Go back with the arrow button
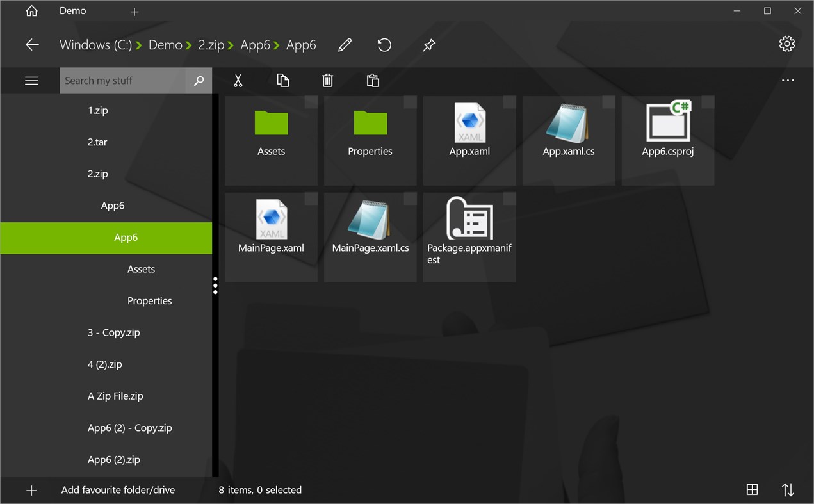This screenshot has height=504, width=814. pyautogui.click(x=31, y=45)
